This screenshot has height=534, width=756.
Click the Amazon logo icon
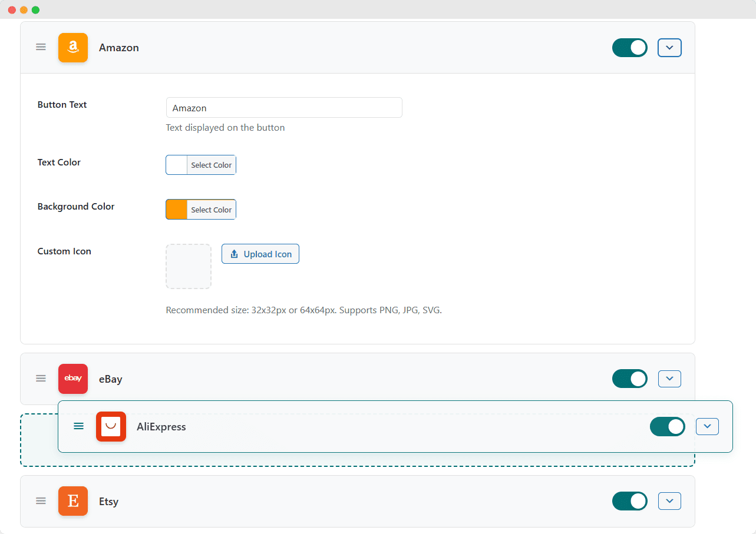72,47
